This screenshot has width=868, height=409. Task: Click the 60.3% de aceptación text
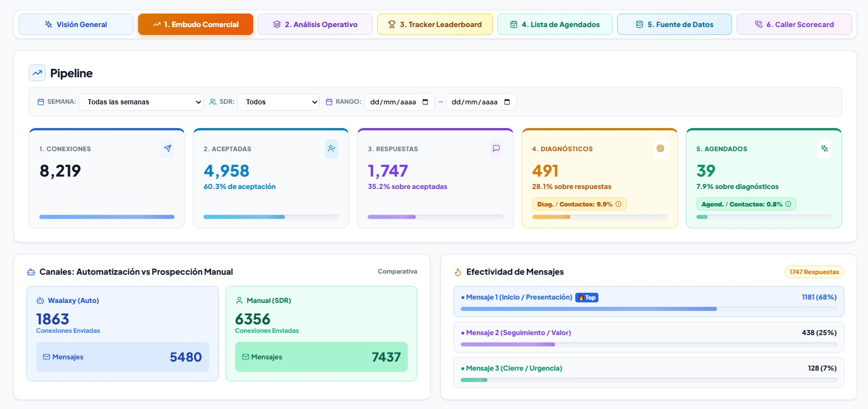click(240, 187)
